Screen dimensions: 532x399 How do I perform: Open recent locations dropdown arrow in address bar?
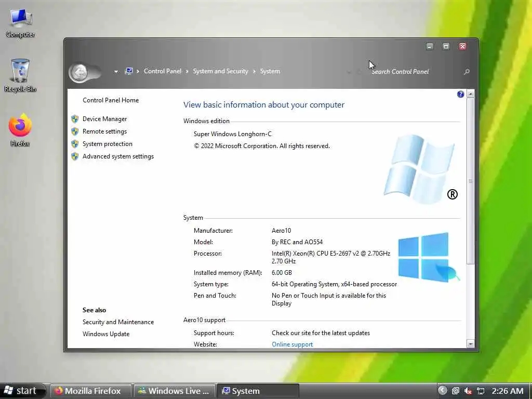click(116, 72)
